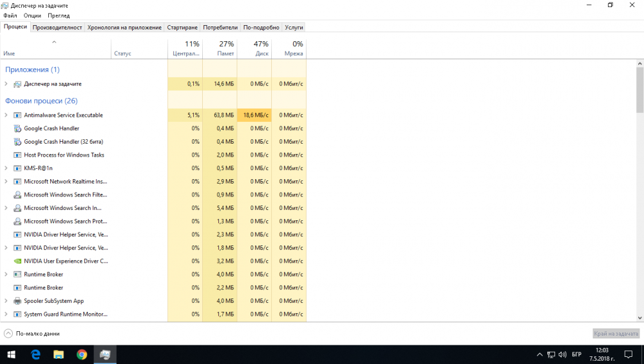644x364 pixels.
Task: Click the Microsoft Windows Search Prot... icon
Action: (x=17, y=221)
